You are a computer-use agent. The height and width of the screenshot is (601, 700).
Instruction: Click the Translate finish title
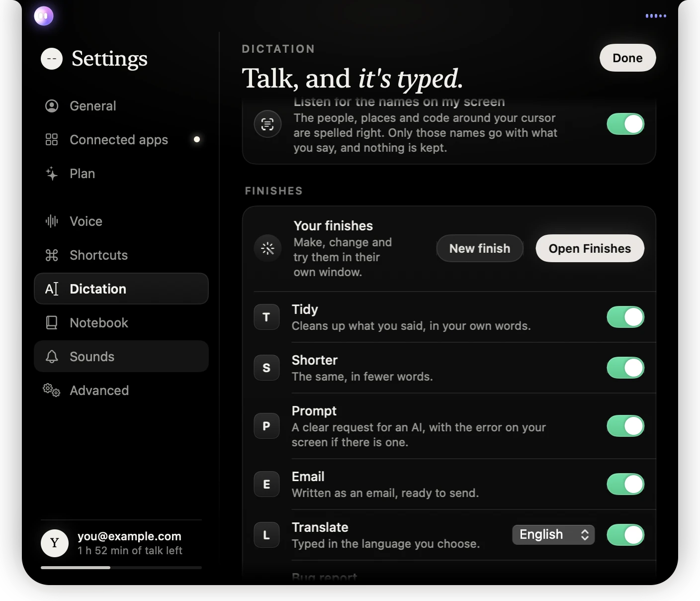point(320,527)
